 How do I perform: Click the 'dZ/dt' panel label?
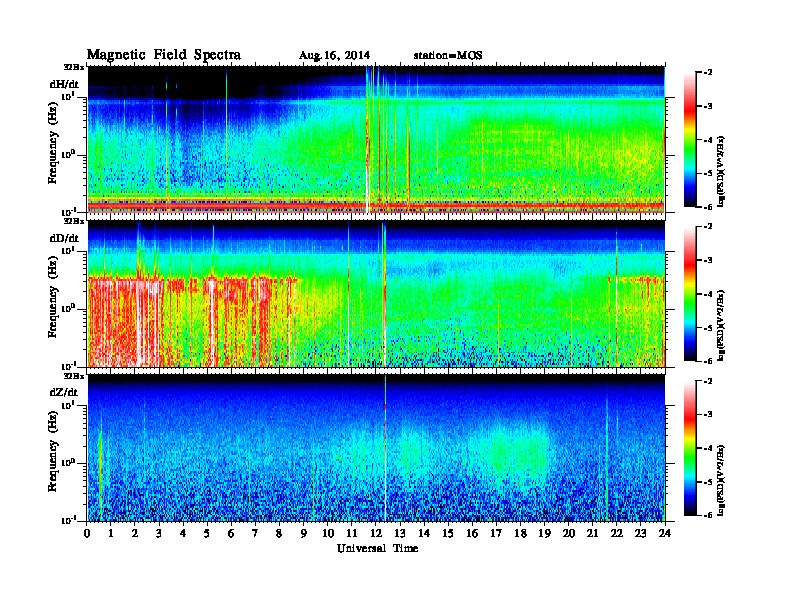64,392
